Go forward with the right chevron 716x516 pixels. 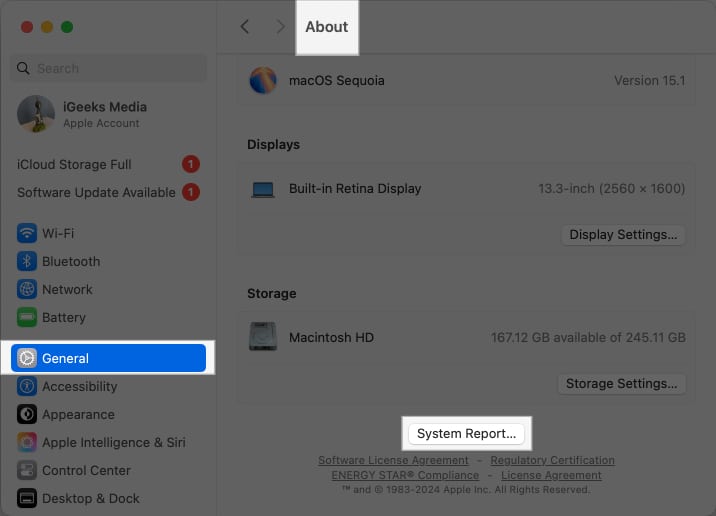280,26
